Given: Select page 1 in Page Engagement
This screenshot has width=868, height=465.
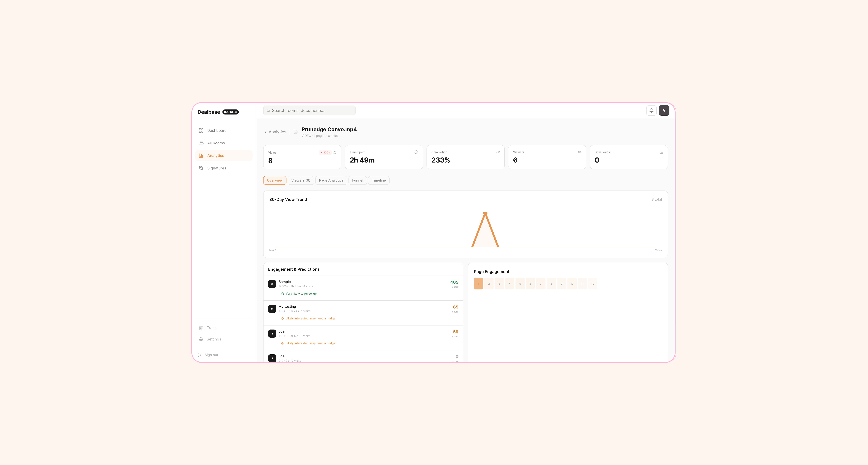Looking at the screenshot, I should [x=478, y=284].
